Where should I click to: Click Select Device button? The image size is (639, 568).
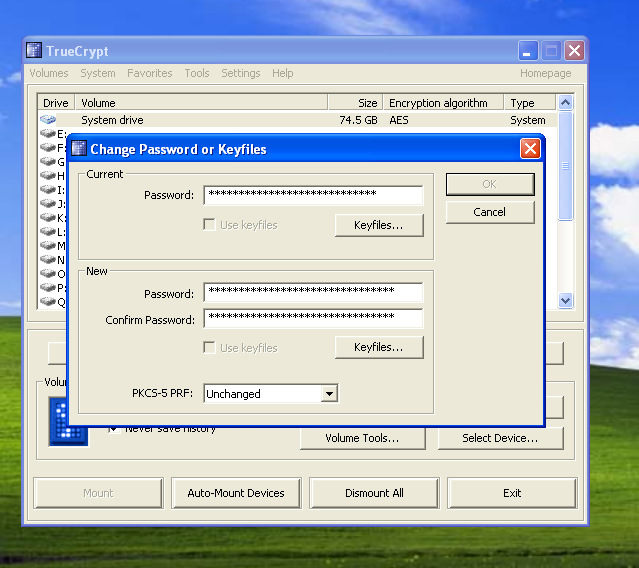tap(500, 438)
